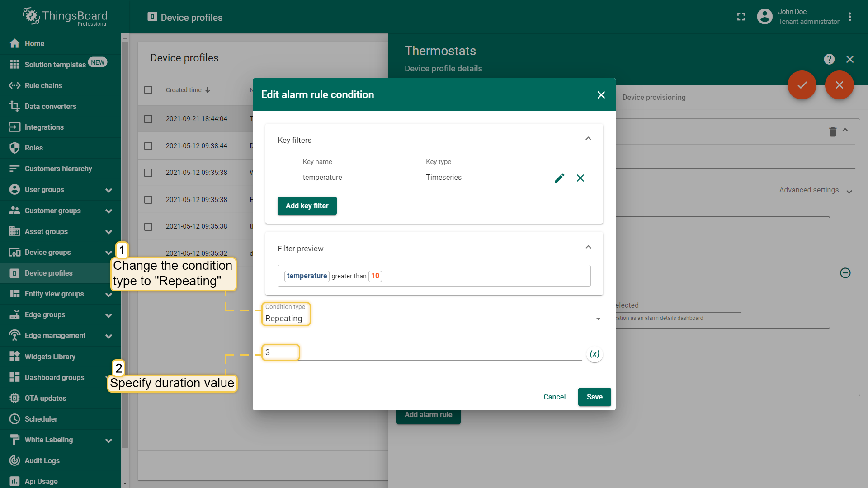Switch to the Device provisioning tab
The image size is (868, 488).
[654, 97]
